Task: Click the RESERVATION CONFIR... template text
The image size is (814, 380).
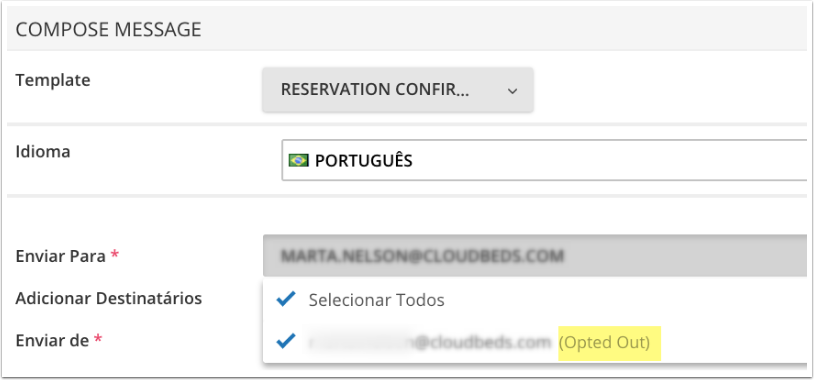Action: [375, 90]
